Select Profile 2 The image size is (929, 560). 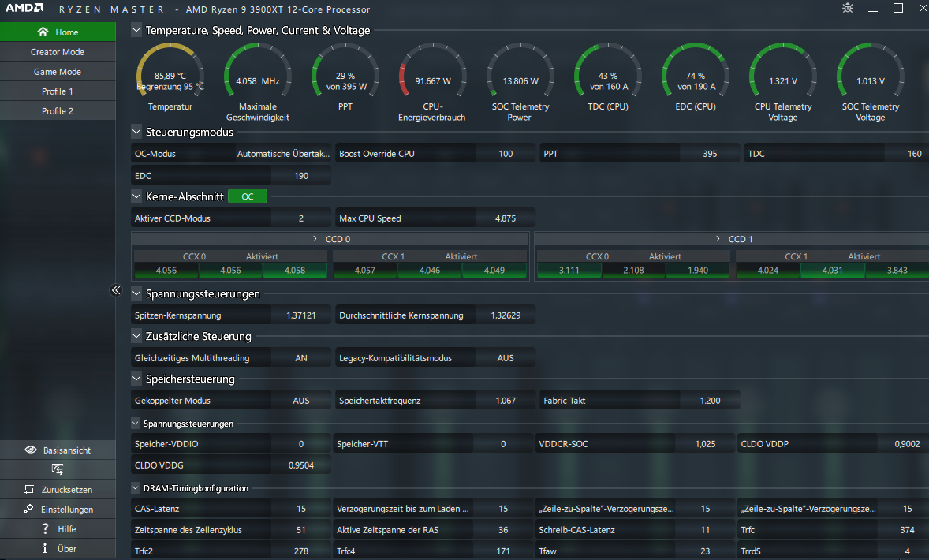pos(58,110)
